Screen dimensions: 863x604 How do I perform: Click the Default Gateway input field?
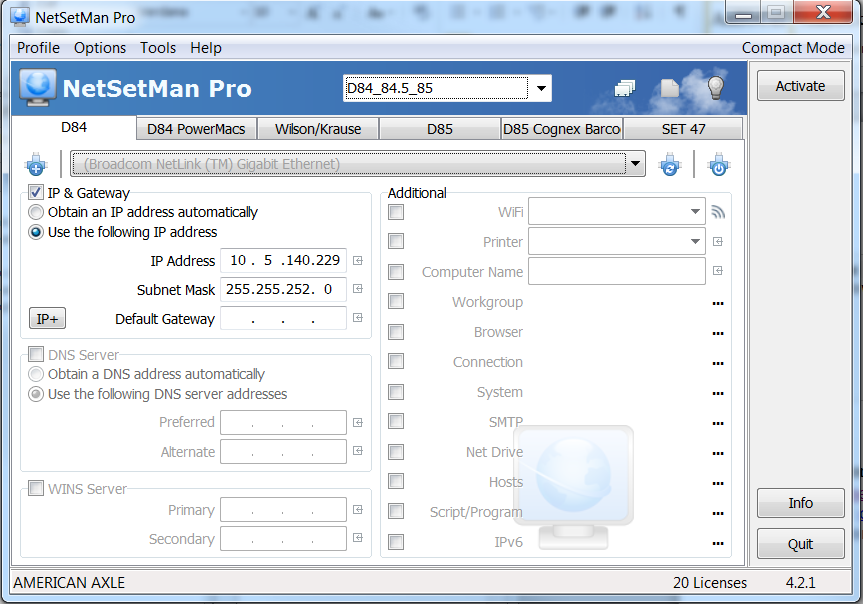283,318
